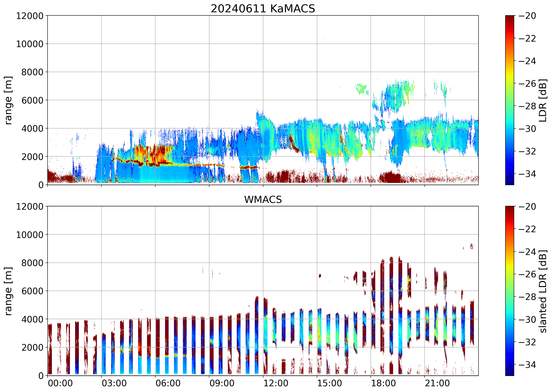Click the 12000 tick label on the top plot
The height and width of the screenshot is (392, 552).
pyautogui.click(x=30, y=16)
